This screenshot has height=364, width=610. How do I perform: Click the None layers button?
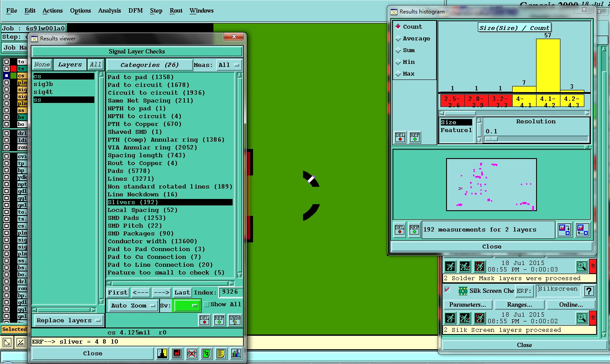point(42,64)
